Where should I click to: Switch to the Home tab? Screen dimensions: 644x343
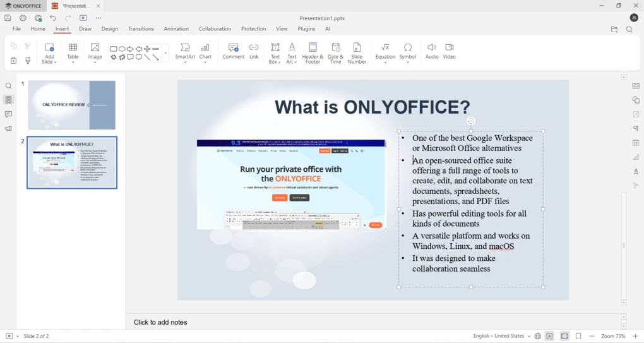(x=38, y=29)
